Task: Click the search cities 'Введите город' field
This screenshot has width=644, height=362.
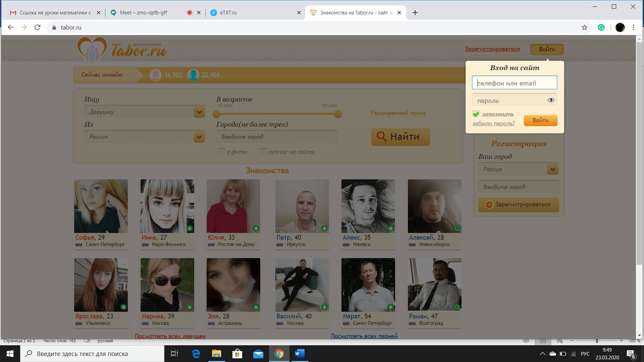Action: [277, 137]
